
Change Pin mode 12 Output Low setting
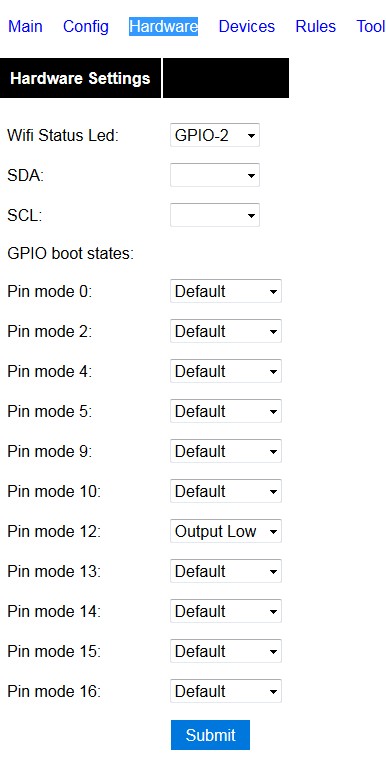click(x=226, y=532)
